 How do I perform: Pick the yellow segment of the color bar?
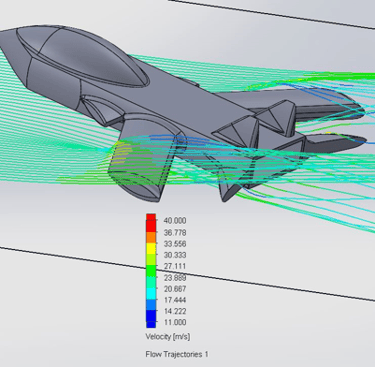coord(151,248)
